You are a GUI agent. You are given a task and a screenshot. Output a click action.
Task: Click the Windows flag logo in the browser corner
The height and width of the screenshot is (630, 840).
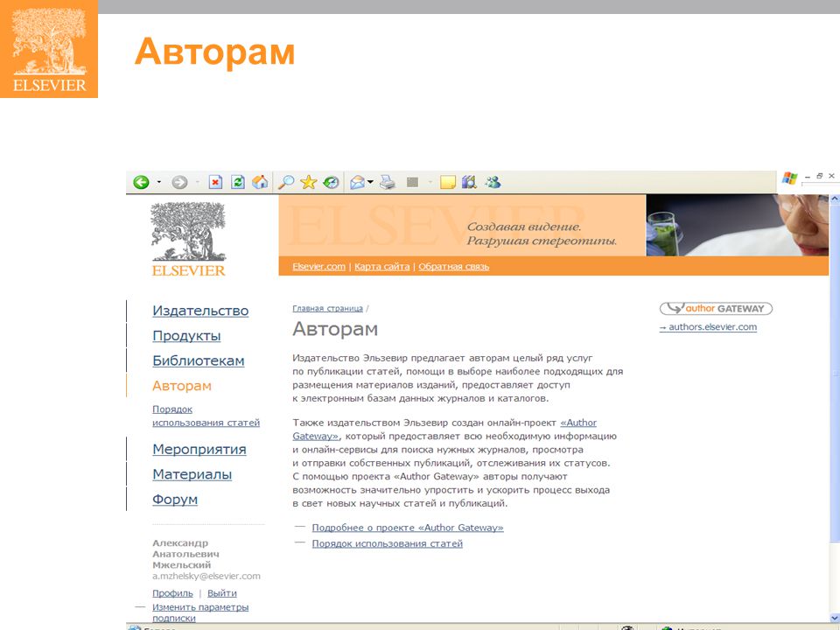point(789,178)
